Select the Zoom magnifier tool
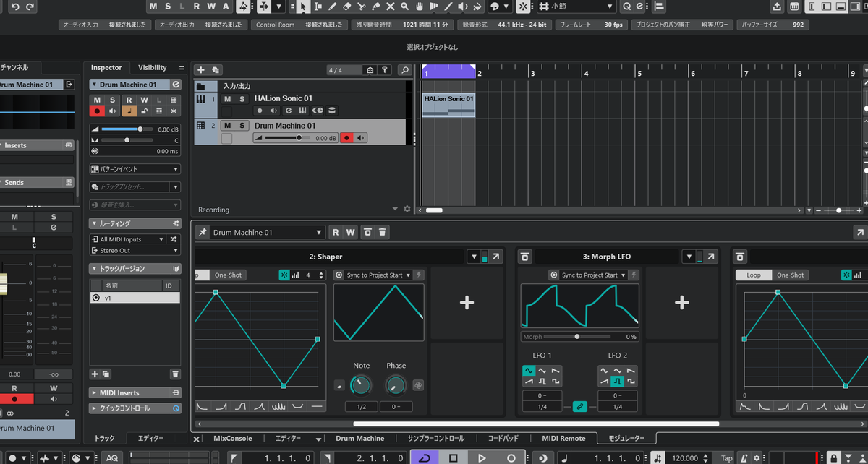This screenshot has height=464, width=868. click(x=405, y=7)
